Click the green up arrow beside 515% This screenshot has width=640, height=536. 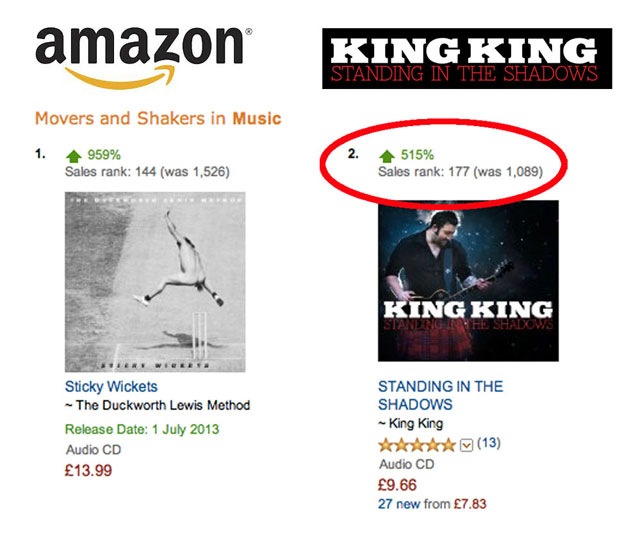point(387,156)
